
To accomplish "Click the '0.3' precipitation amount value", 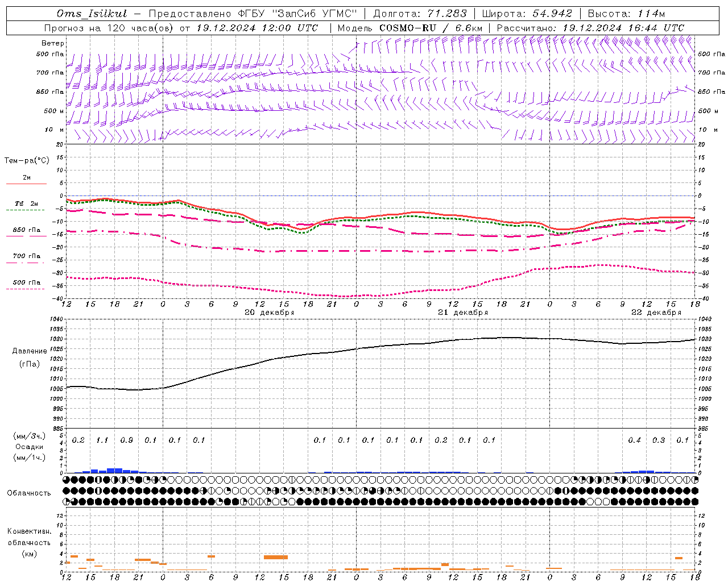I will coord(659,440).
